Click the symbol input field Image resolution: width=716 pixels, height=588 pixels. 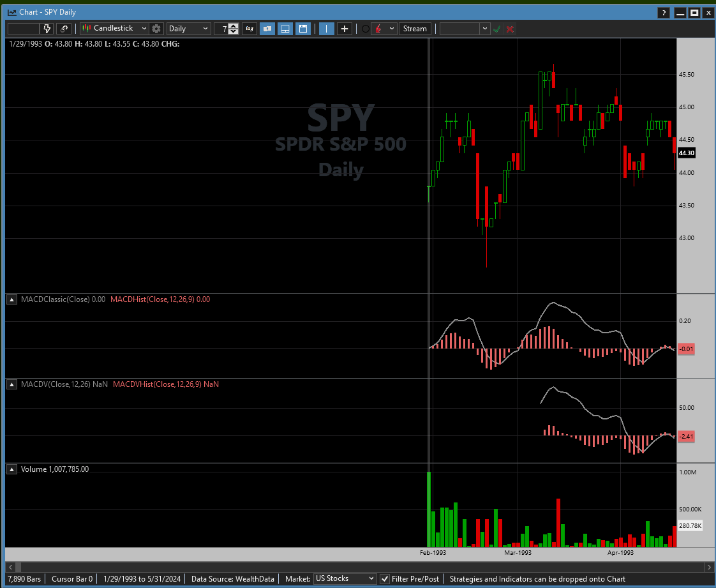pyautogui.click(x=24, y=28)
